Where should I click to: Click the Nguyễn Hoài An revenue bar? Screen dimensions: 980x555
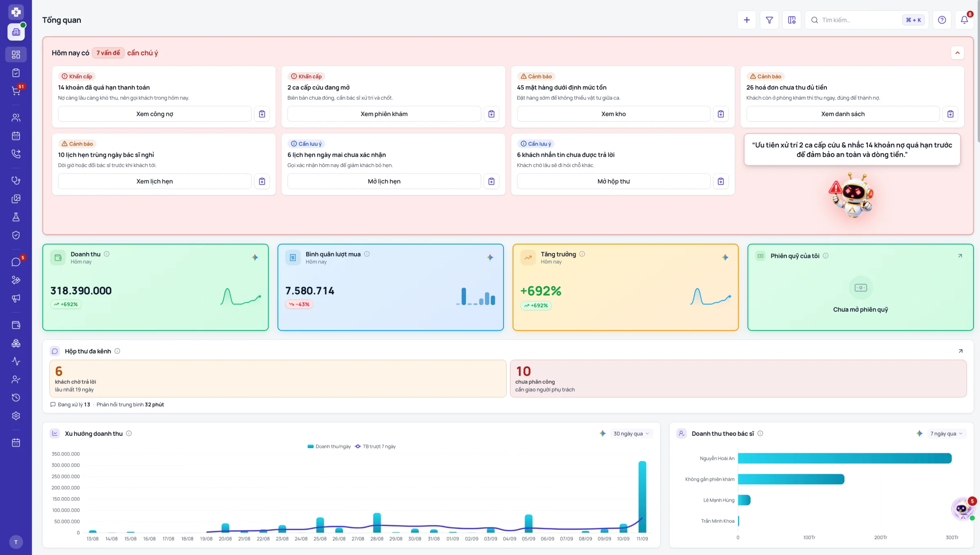(844, 458)
